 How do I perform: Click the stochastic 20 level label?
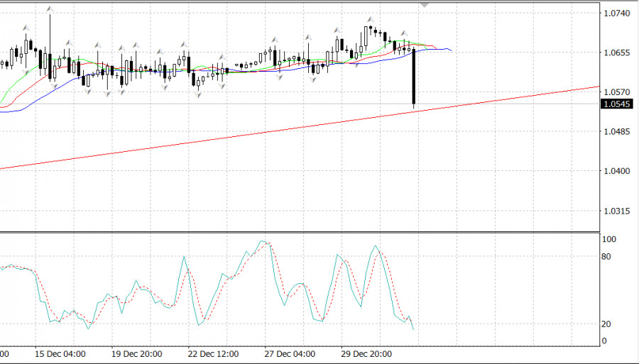pos(607,324)
